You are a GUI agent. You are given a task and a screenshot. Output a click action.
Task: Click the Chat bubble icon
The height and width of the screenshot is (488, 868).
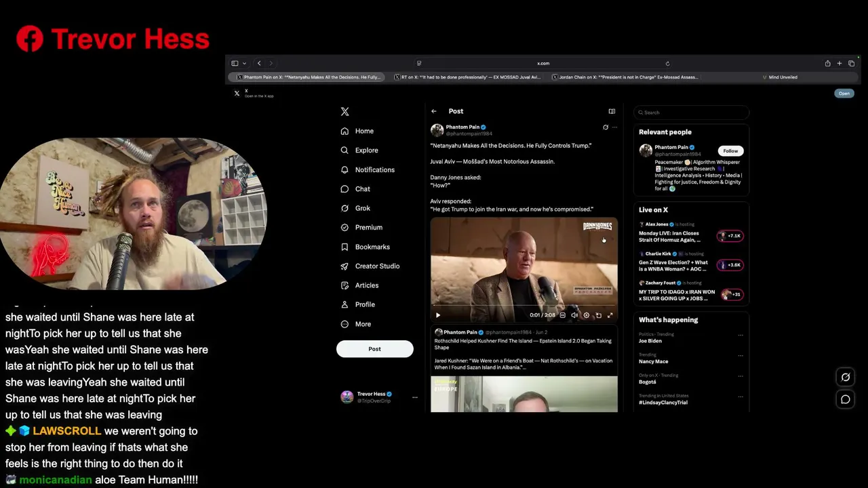pyautogui.click(x=344, y=189)
